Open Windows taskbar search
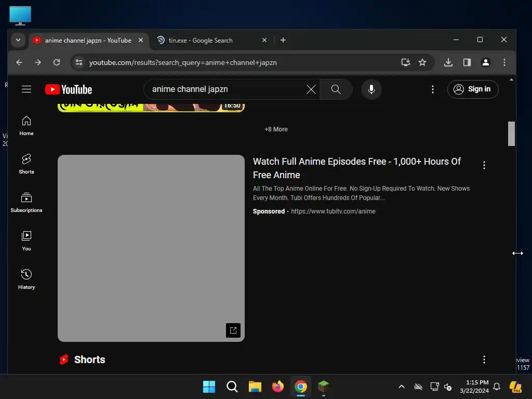532x399 pixels. 232,387
